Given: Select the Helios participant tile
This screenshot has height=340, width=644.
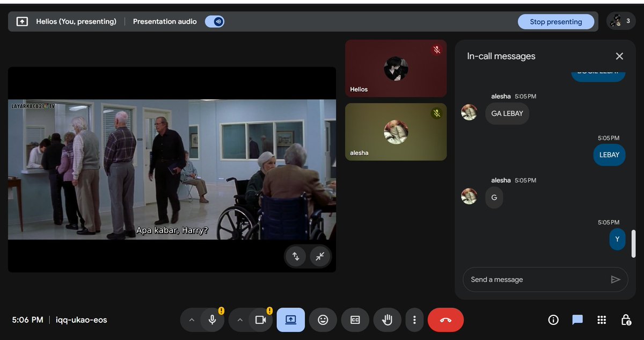Looking at the screenshot, I should (x=396, y=68).
